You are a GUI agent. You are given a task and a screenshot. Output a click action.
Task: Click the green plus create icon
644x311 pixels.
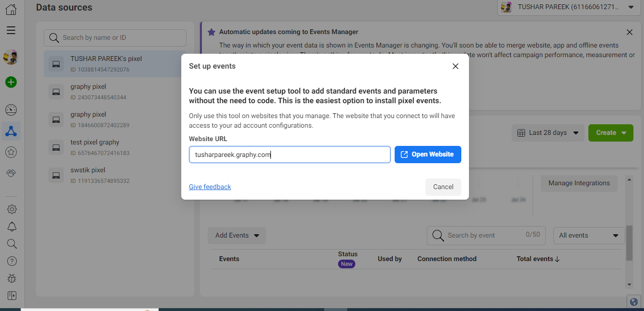pos(11,82)
